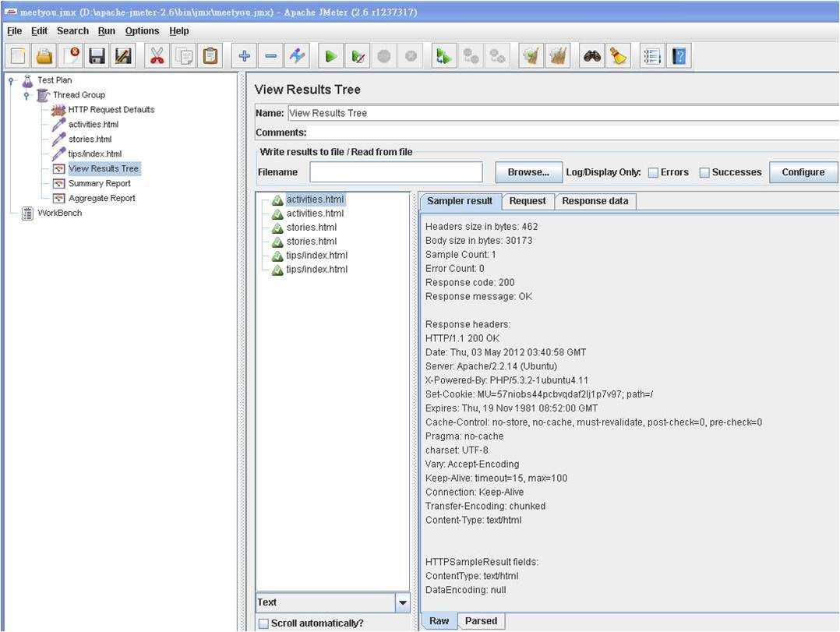840x632 pixels.
Task: Open the Run menu
Action: [x=107, y=31]
